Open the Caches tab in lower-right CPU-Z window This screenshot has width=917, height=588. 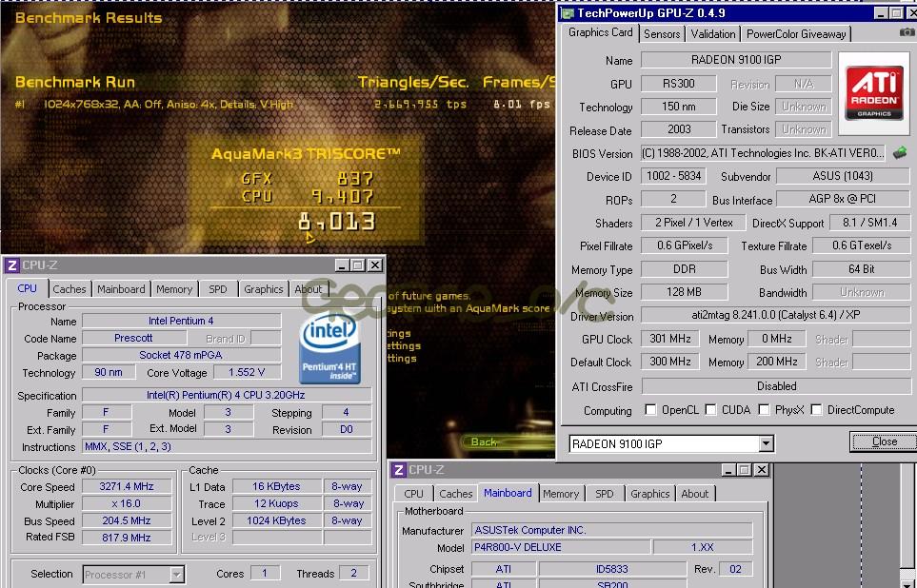pos(455,494)
